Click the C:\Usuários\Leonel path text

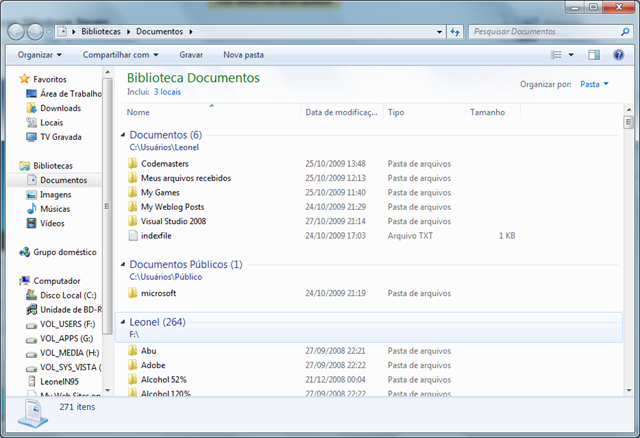tap(164, 147)
